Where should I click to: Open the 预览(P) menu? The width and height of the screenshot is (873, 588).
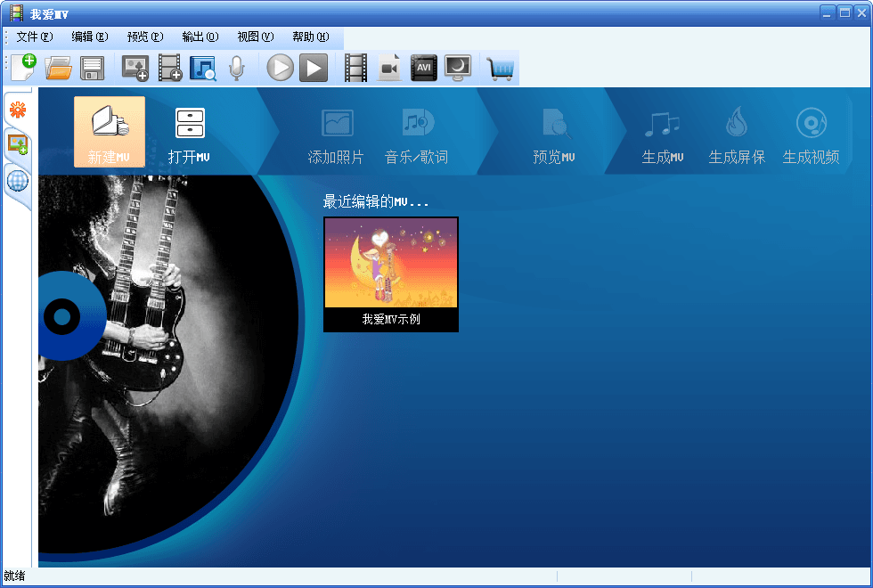(145, 37)
